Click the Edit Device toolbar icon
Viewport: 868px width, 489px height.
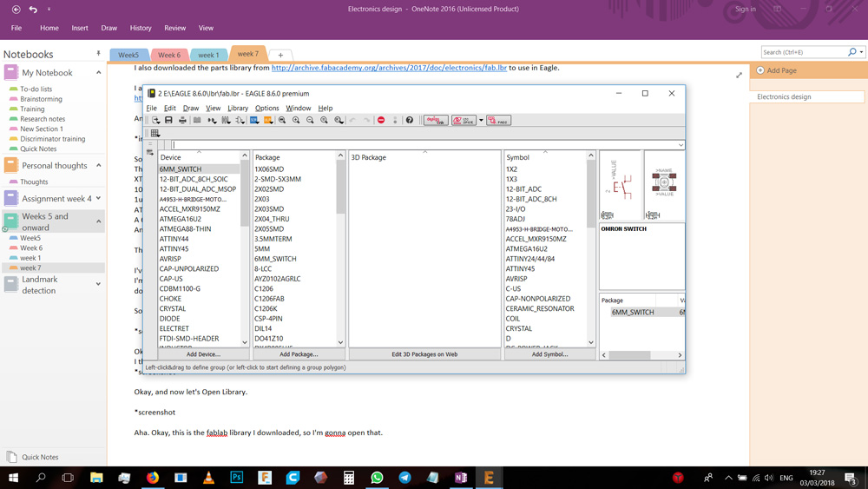212,120
